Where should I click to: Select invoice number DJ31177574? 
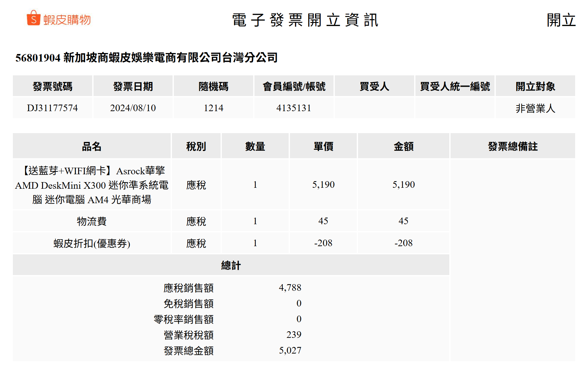click(52, 108)
